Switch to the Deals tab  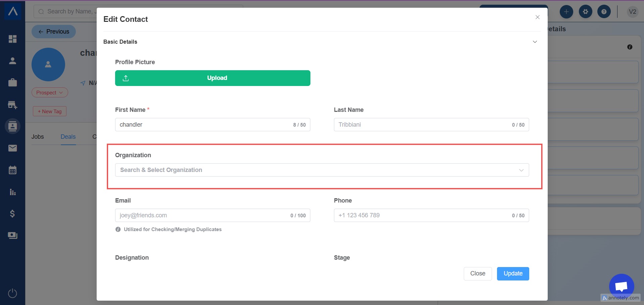(x=68, y=137)
